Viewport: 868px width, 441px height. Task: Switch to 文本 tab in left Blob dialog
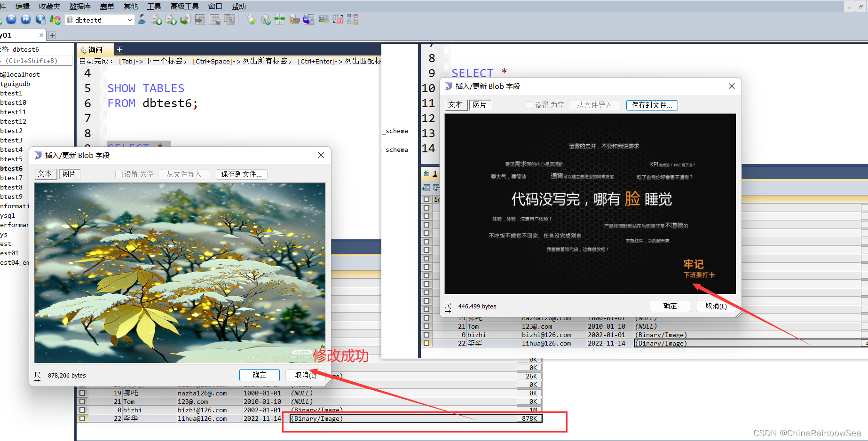(x=45, y=174)
